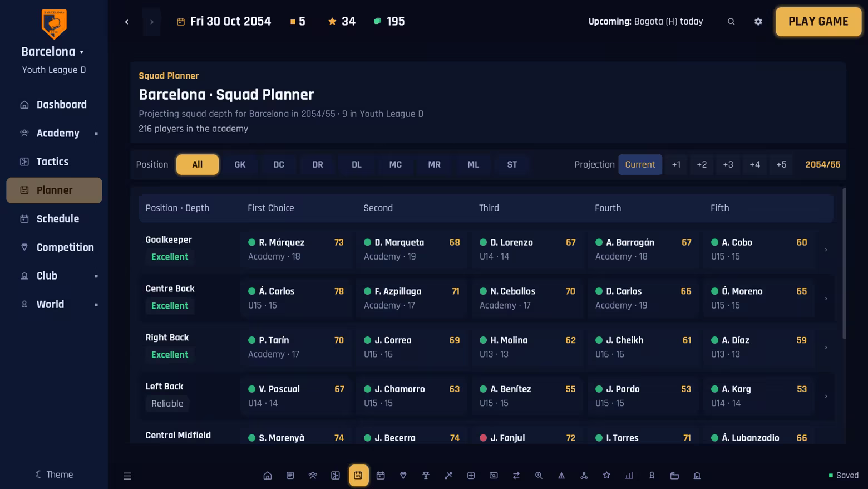The height and width of the screenshot is (489, 868).
Task: Select the All position filter
Action: [x=198, y=164]
